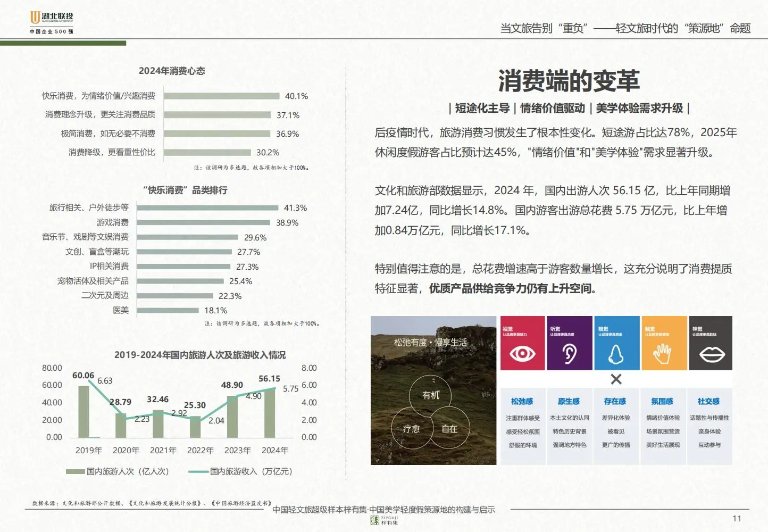Click the nose icon on blue tile
Screen dimensions: 768x532
tap(616, 353)
